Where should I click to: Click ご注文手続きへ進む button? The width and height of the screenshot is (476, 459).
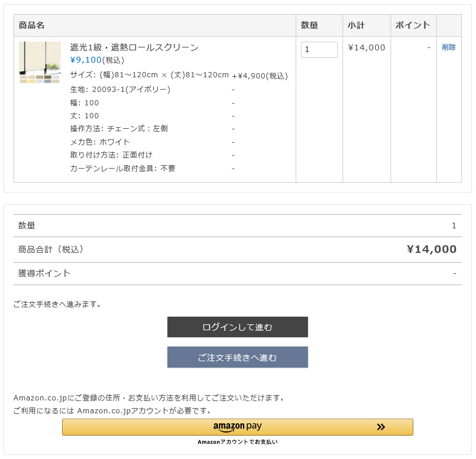pyautogui.click(x=237, y=357)
